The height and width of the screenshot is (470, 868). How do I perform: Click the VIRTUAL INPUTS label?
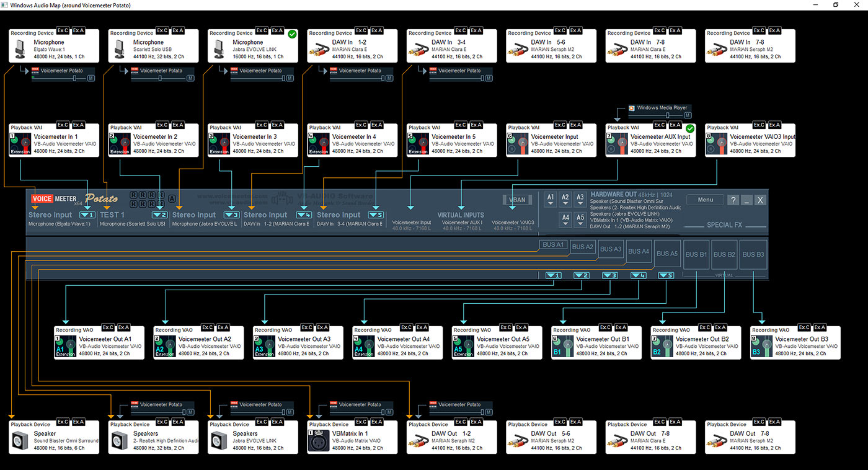click(461, 215)
